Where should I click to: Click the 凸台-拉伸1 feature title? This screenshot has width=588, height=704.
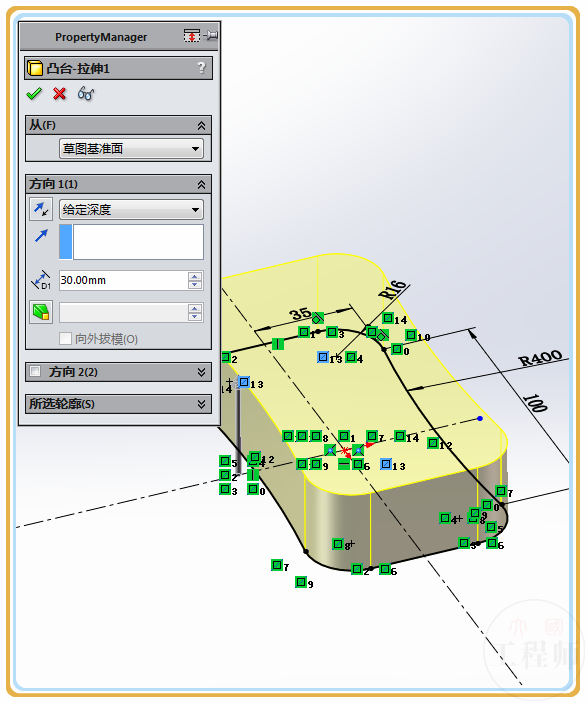pos(78,69)
